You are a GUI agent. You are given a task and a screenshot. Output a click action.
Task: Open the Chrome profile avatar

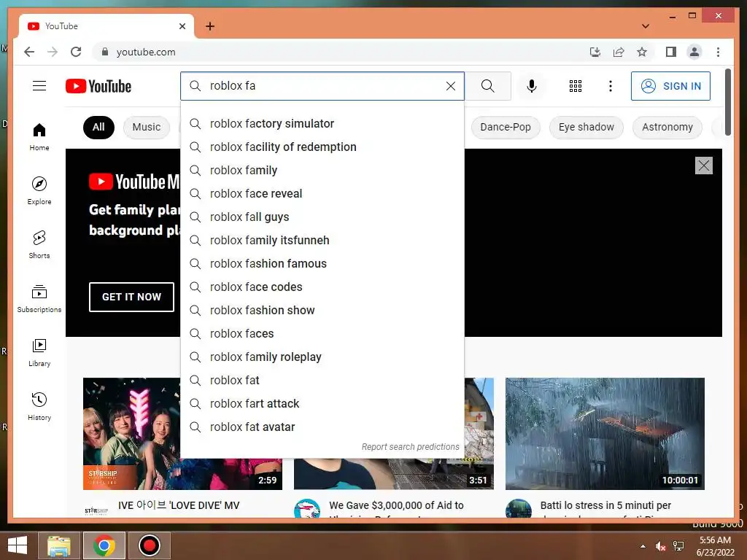click(694, 52)
